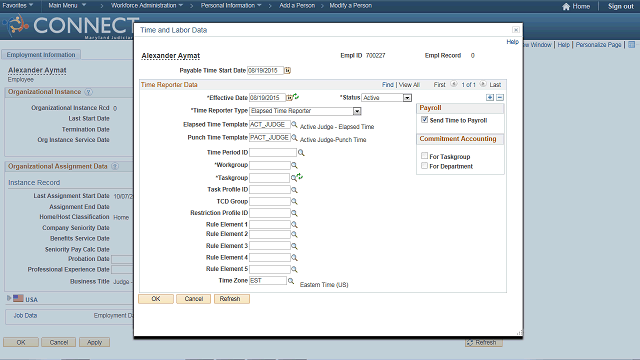640x360 pixels.
Task: Click OK button in Time and Labor dialog
Action: coord(156,299)
